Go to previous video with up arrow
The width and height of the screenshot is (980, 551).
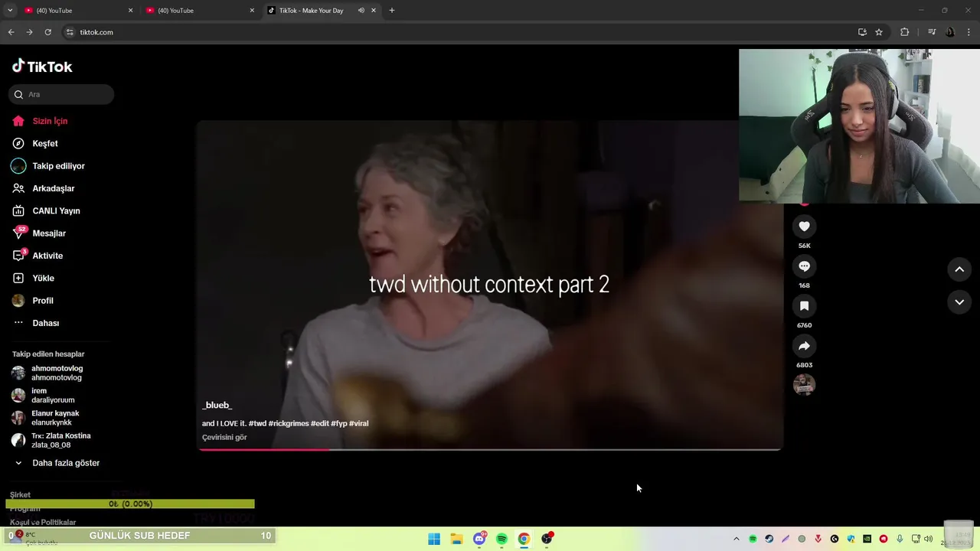[959, 269]
